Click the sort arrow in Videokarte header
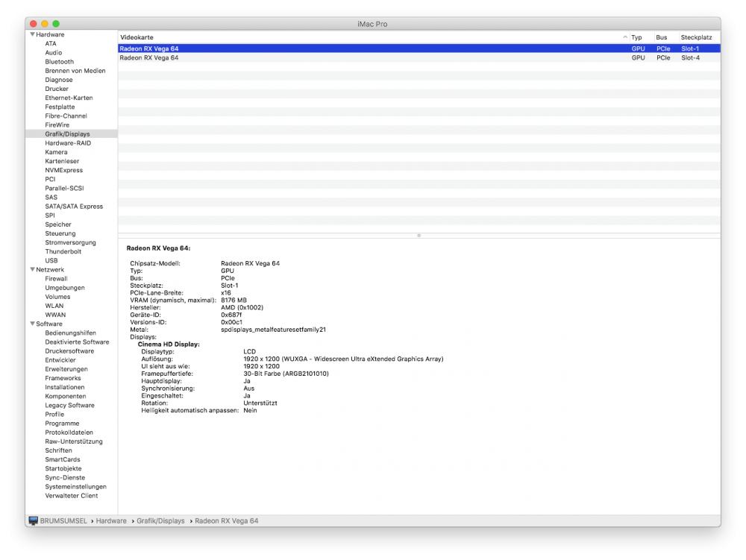 pos(624,37)
